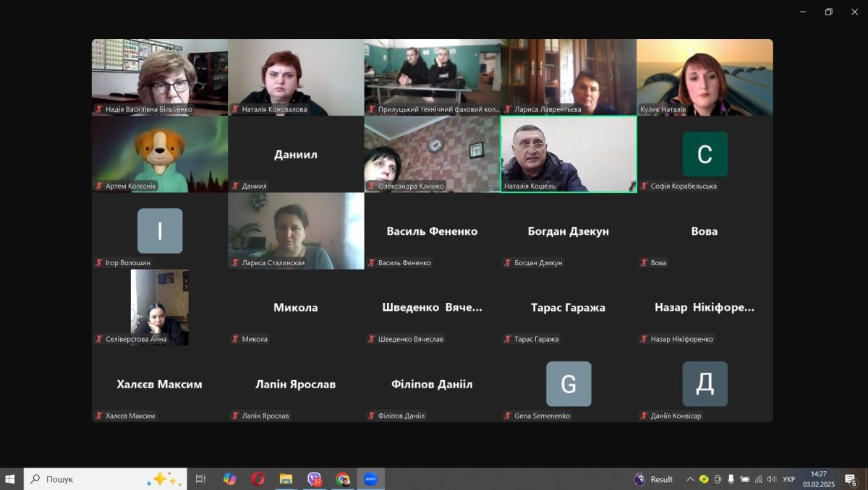Open File Explorer from the taskbar
Screen dimensions: 868x490
tap(286, 479)
